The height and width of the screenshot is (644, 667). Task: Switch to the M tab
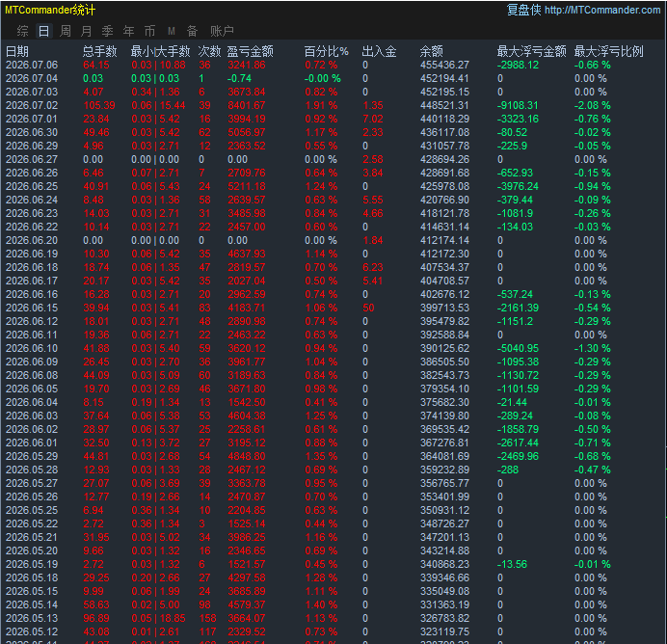click(172, 31)
